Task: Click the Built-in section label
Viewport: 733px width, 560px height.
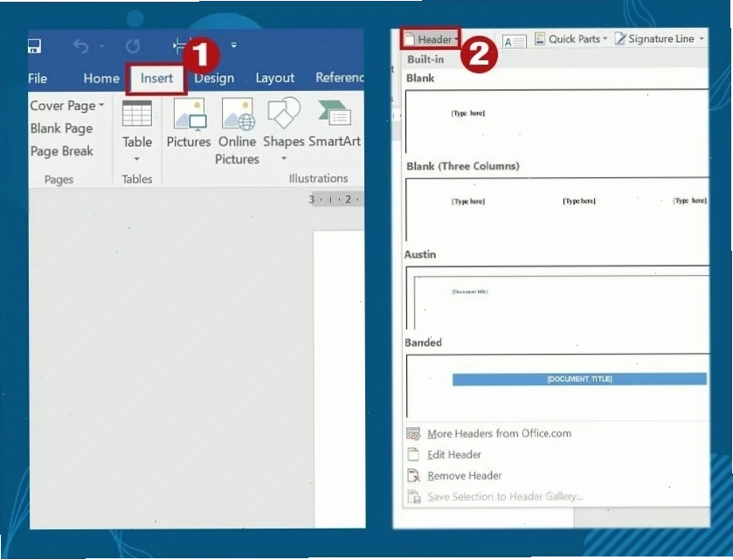Action: pos(425,59)
